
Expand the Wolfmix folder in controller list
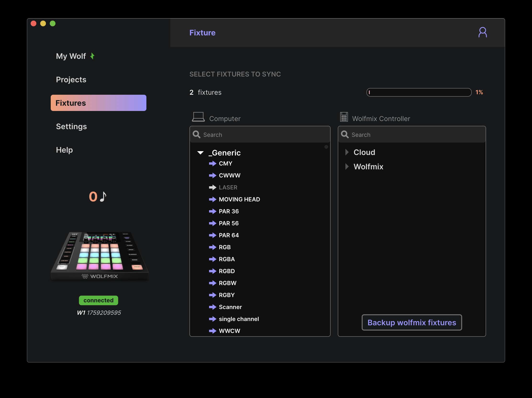tap(347, 166)
